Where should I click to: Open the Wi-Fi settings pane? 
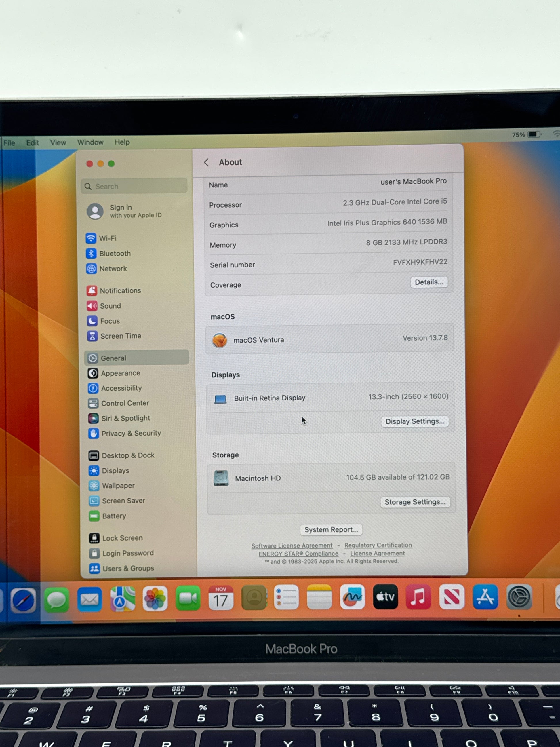[x=107, y=238]
